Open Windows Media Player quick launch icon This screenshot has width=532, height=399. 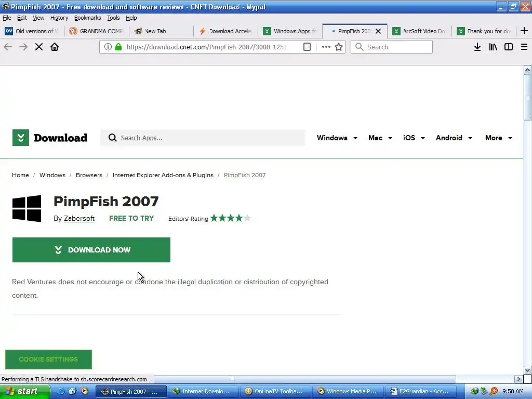84,391
